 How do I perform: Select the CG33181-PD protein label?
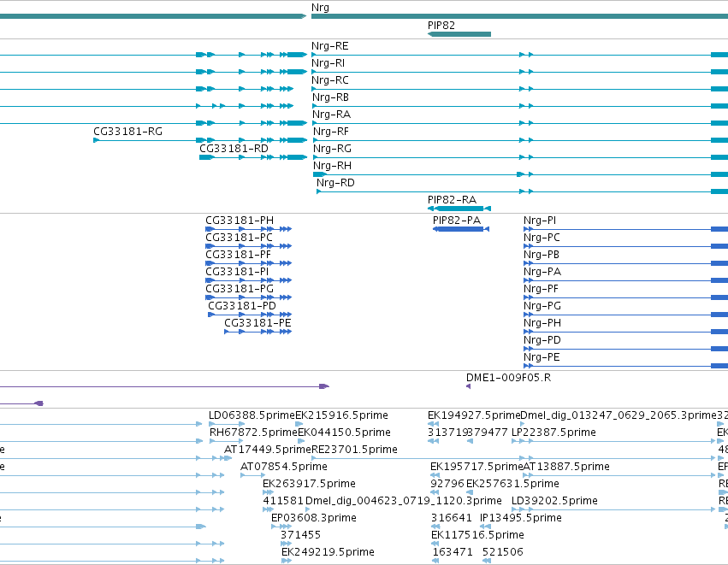click(242, 306)
